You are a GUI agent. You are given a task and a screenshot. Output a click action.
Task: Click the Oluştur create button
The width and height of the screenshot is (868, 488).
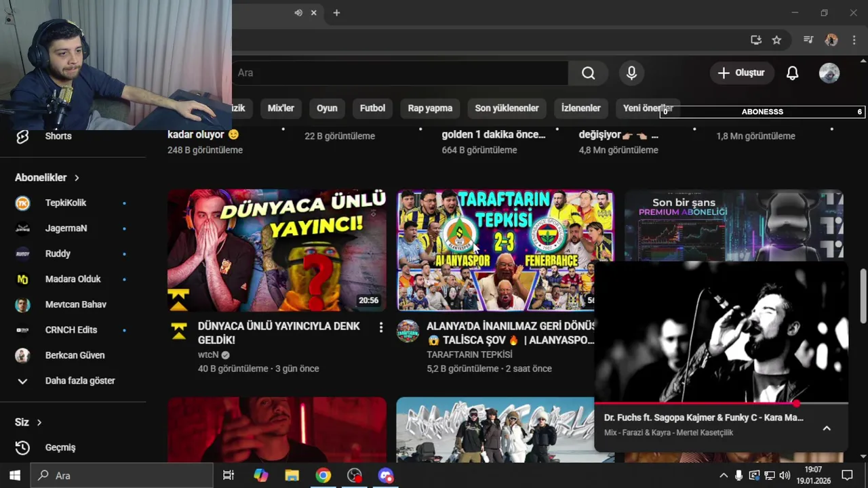(x=742, y=73)
